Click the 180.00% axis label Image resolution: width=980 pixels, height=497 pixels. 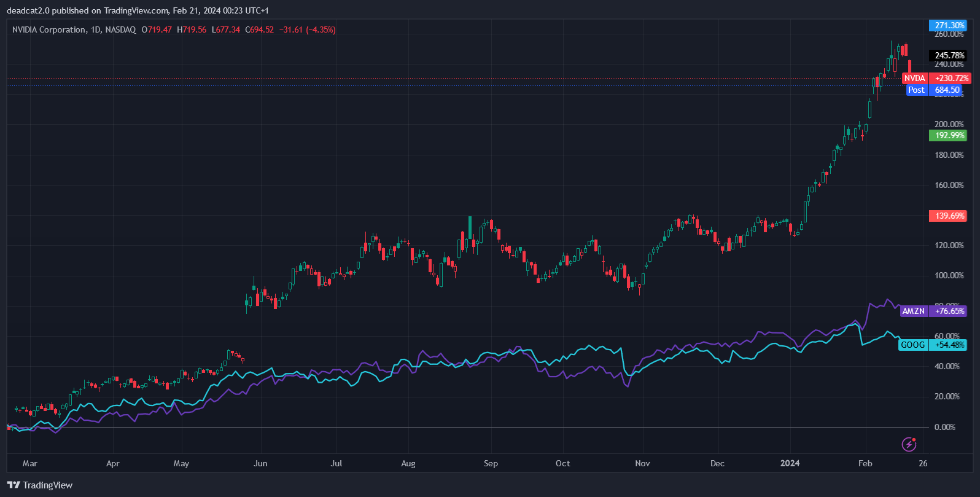[949, 155]
